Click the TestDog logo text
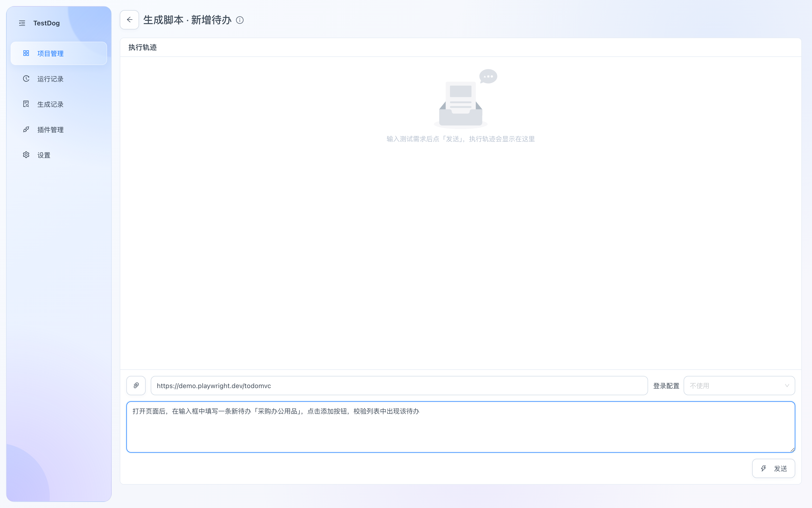This screenshot has height=508, width=812. pyautogui.click(x=47, y=23)
